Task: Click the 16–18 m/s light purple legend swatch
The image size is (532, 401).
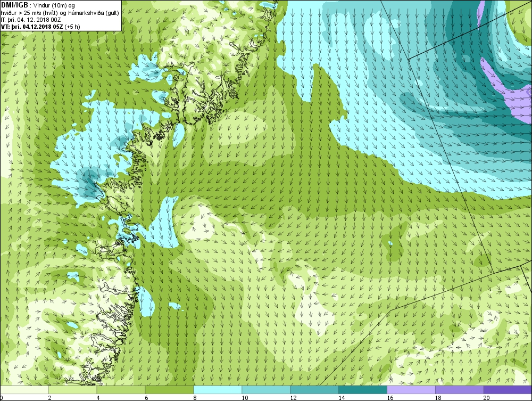Action: pos(411,389)
